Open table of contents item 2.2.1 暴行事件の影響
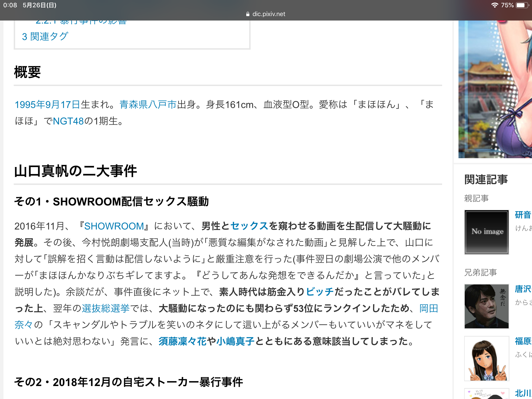 point(81,22)
